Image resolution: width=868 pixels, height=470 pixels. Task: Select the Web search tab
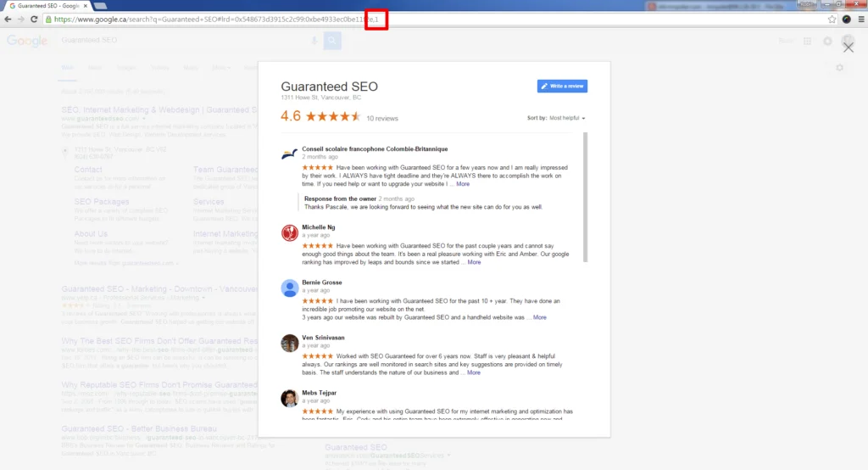click(x=67, y=68)
